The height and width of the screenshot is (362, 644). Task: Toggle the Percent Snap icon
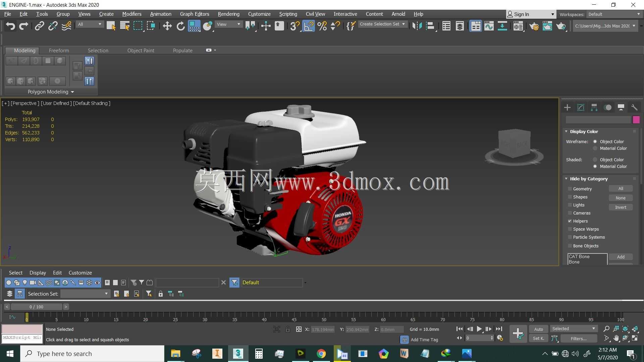click(x=322, y=26)
